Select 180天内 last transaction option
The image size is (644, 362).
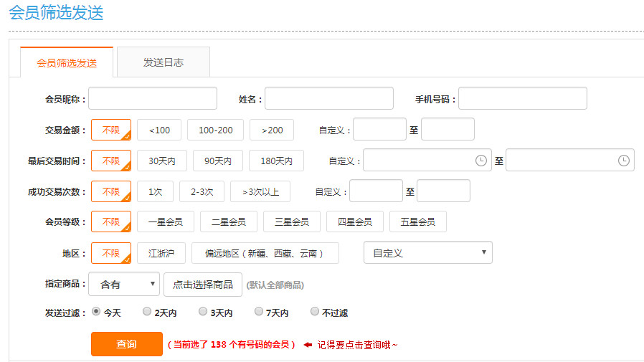(276, 161)
